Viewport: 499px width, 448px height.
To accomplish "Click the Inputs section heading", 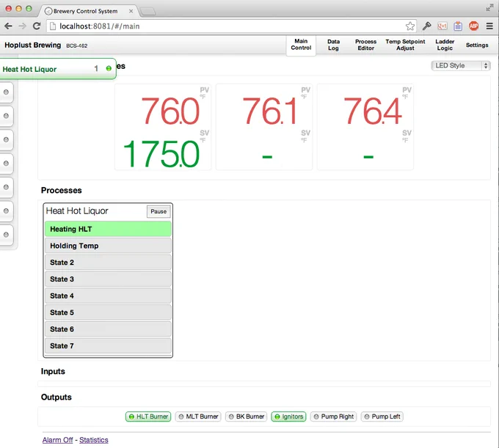I will point(53,371).
